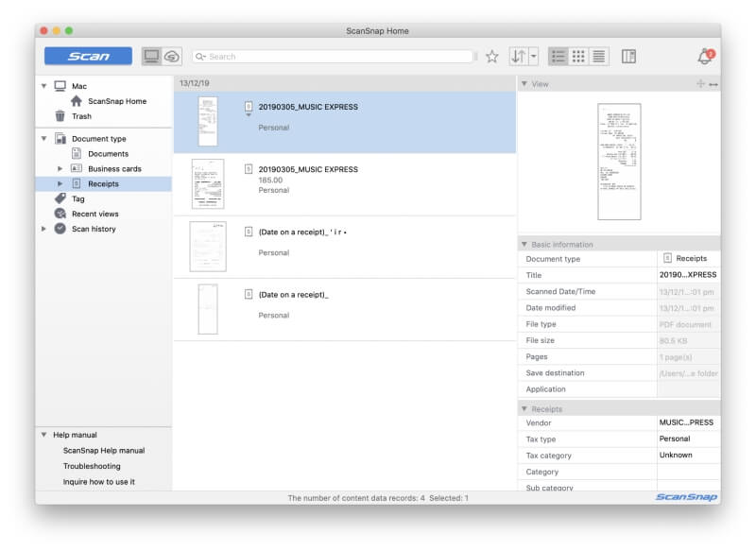The height and width of the screenshot is (551, 756).
Task: Click the Vendor value field
Action: (689, 422)
